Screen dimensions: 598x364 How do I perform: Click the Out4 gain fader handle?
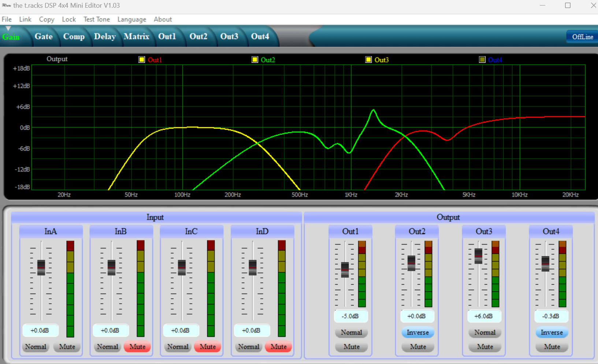pos(545,264)
